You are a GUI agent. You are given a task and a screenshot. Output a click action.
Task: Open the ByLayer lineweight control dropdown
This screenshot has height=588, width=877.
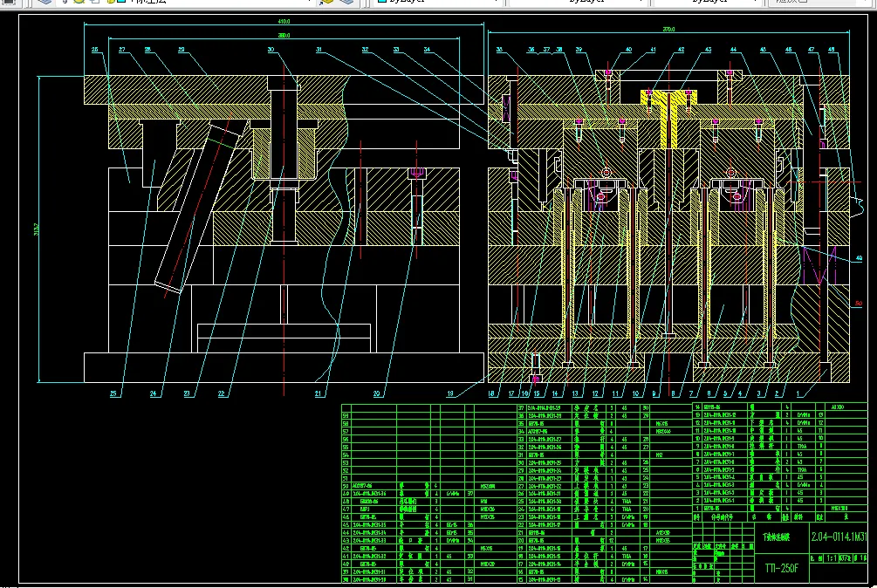point(709,2)
